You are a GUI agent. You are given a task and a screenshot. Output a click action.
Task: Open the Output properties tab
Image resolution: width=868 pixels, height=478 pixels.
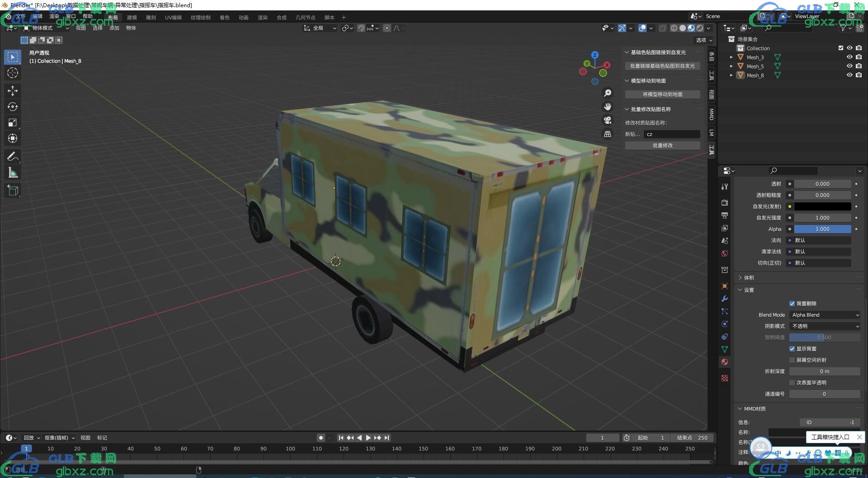725,216
